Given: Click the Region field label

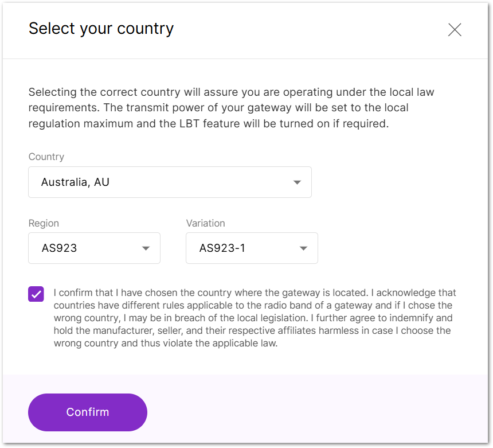Looking at the screenshot, I should click(44, 223).
